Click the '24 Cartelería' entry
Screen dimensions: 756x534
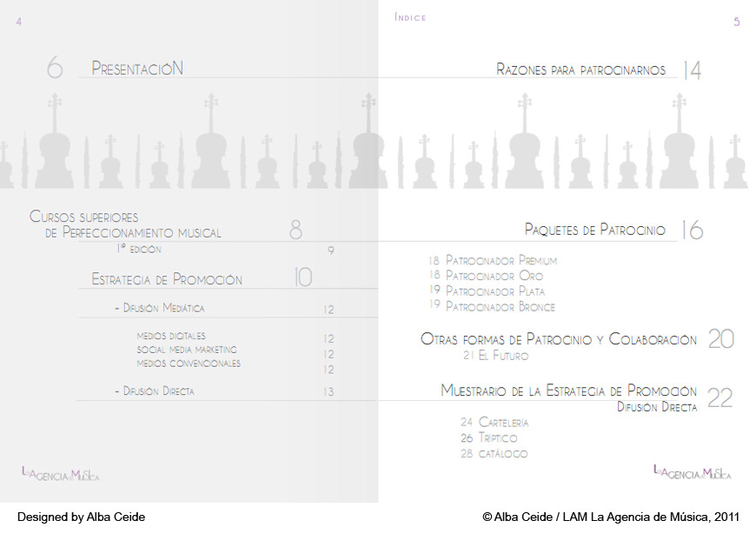494,422
